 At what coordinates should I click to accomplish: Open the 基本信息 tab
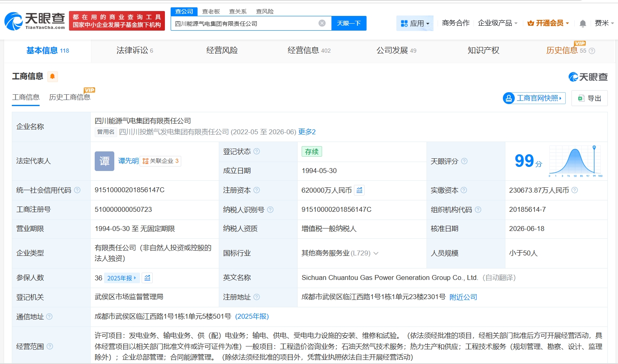[x=48, y=51]
